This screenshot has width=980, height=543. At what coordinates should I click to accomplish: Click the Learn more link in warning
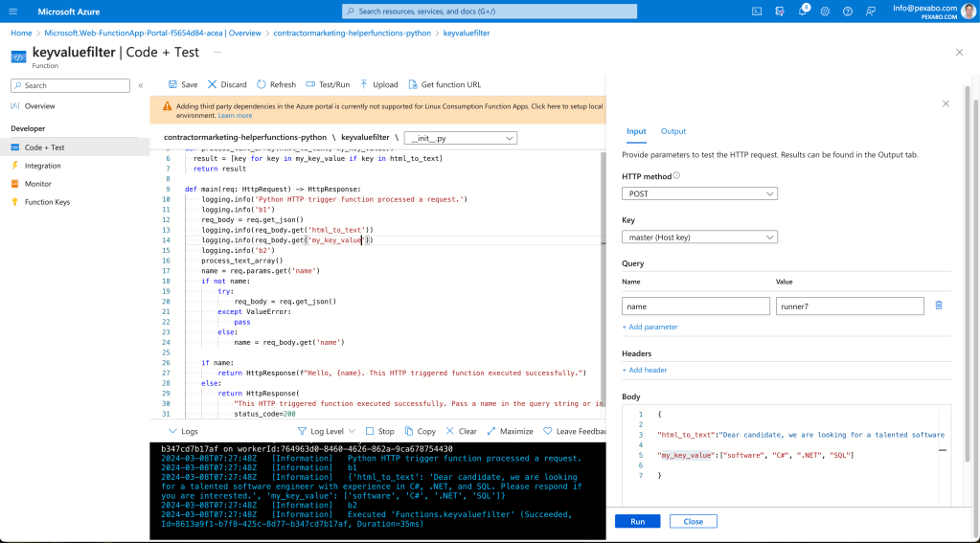[235, 116]
